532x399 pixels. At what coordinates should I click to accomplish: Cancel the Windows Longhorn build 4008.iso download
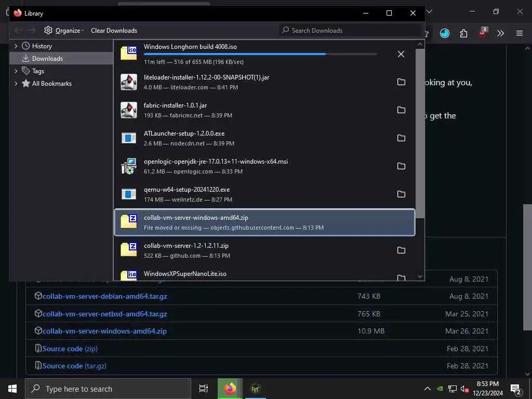[x=401, y=54]
